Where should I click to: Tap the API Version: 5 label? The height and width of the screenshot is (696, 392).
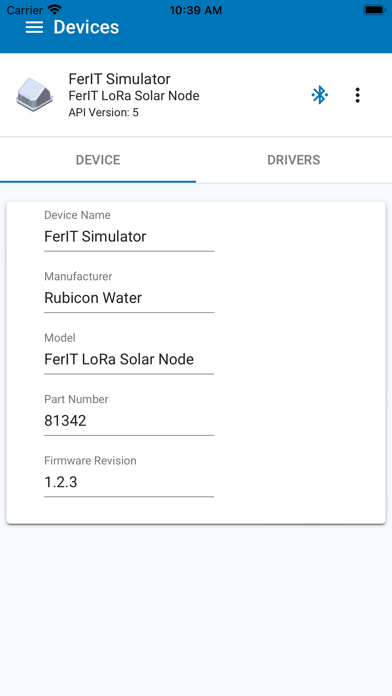tap(103, 112)
